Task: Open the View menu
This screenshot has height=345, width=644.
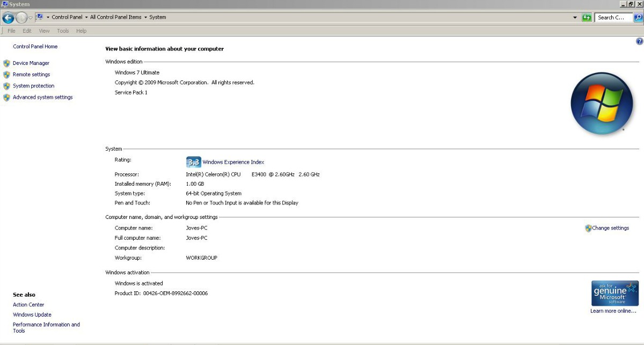Action: click(44, 31)
